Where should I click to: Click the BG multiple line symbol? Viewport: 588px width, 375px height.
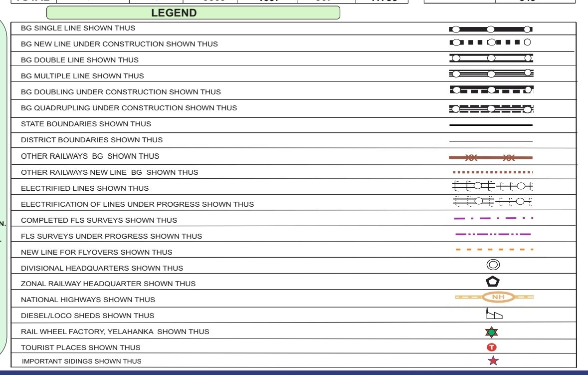491,73
